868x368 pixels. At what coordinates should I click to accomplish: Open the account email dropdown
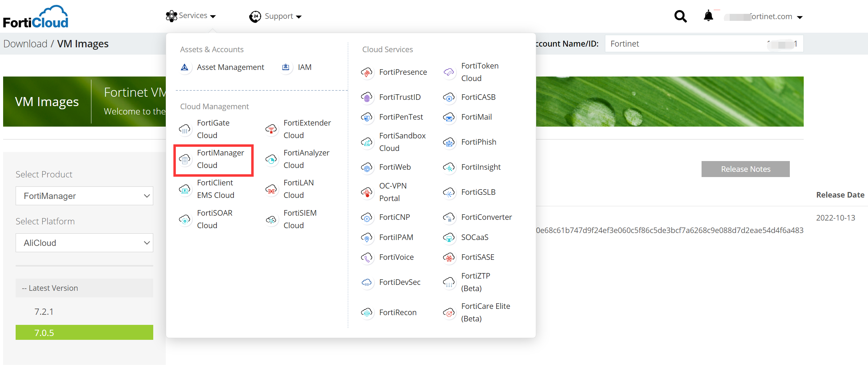(764, 17)
